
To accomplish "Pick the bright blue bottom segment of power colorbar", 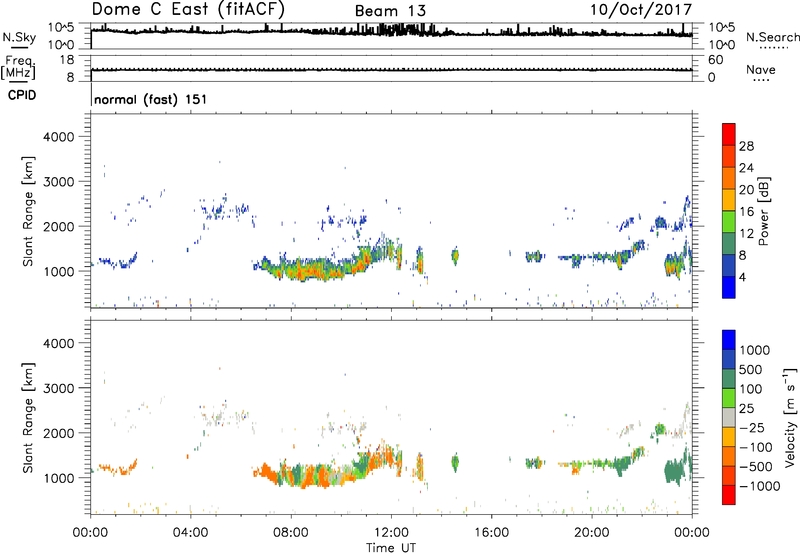I will point(729,287).
